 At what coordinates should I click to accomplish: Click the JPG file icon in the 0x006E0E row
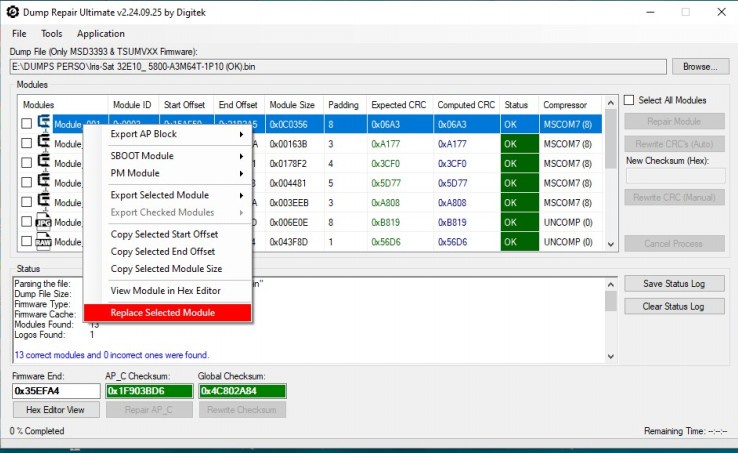[44, 220]
